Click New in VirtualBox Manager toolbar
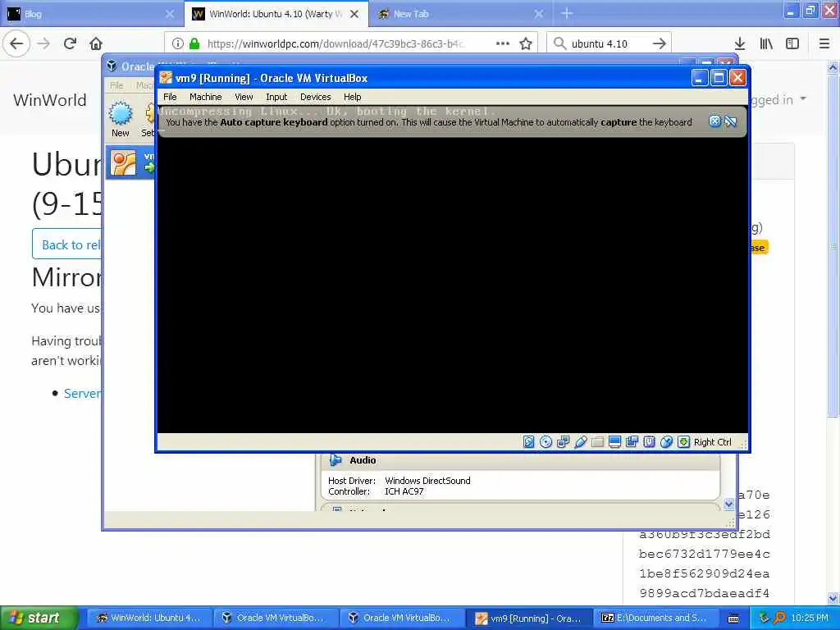This screenshot has height=630, width=840. [120, 119]
